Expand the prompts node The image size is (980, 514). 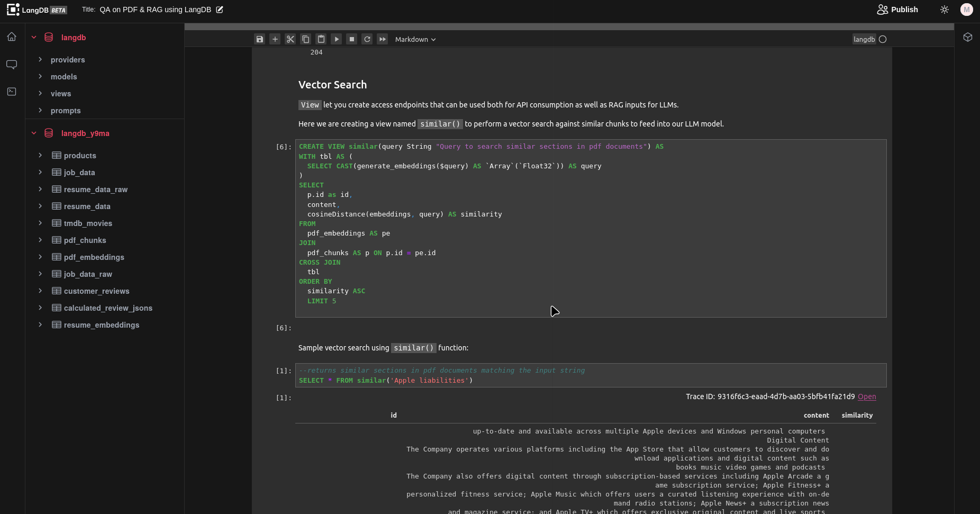(x=40, y=111)
